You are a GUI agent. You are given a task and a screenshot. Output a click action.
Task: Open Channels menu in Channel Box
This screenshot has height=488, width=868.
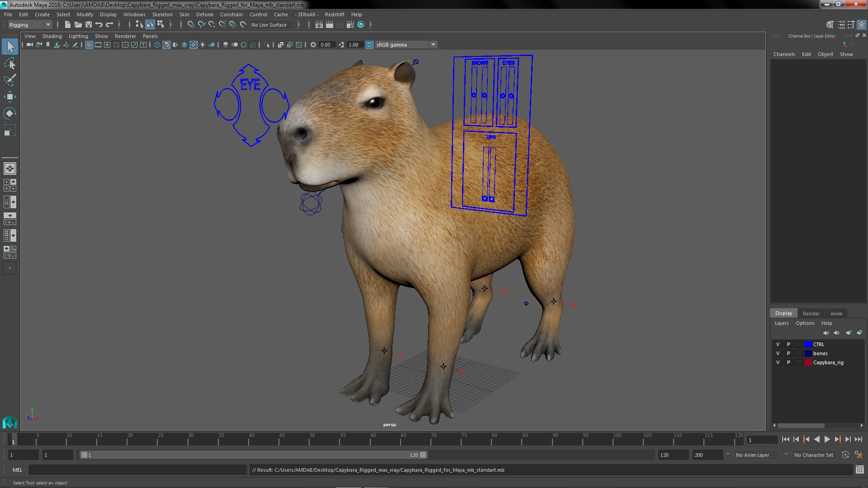point(784,54)
